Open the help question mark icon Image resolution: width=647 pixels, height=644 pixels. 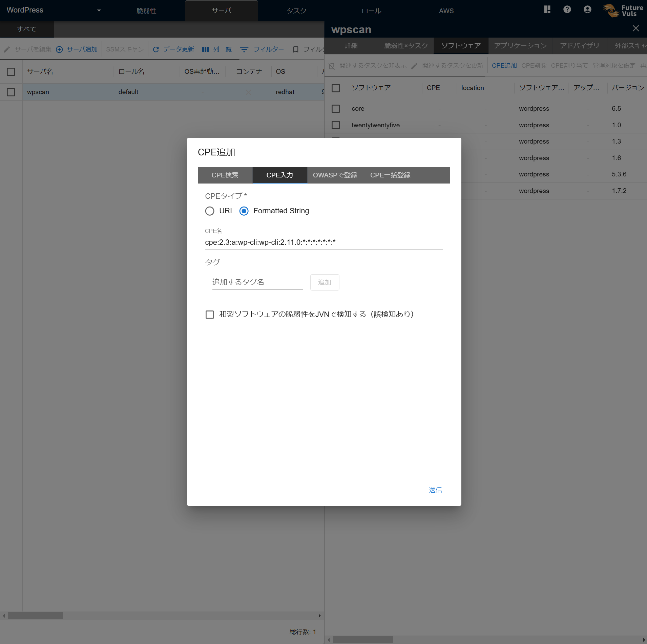pos(567,9)
